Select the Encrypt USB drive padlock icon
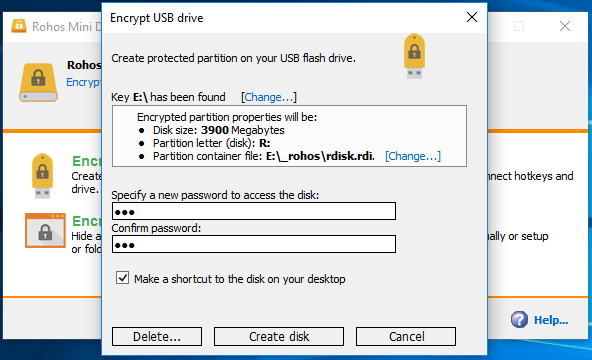592x360 pixels. tap(42, 175)
